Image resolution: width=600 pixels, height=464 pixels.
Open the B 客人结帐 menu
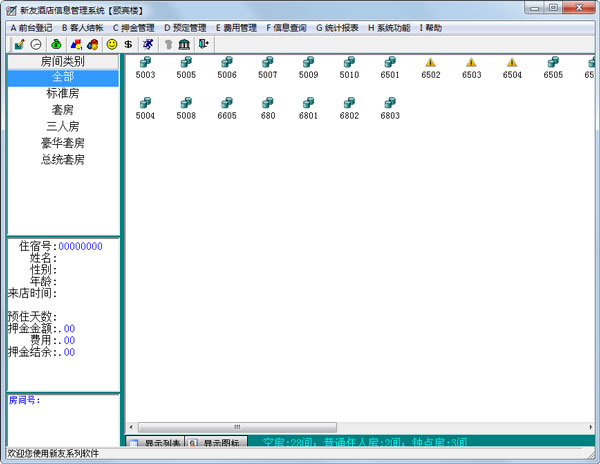coord(83,28)
